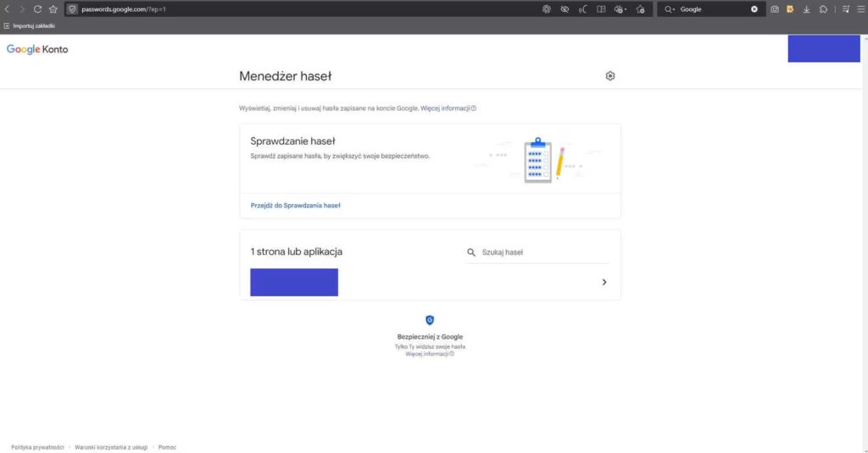Open Pomoc footer link
Screen dimensions: 868x453
click(x=167, y=447)
